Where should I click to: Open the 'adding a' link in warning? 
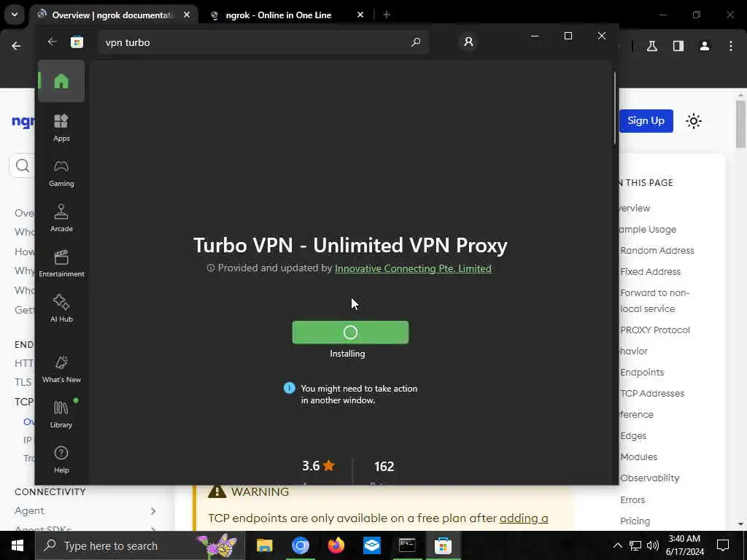click(524, 518)
